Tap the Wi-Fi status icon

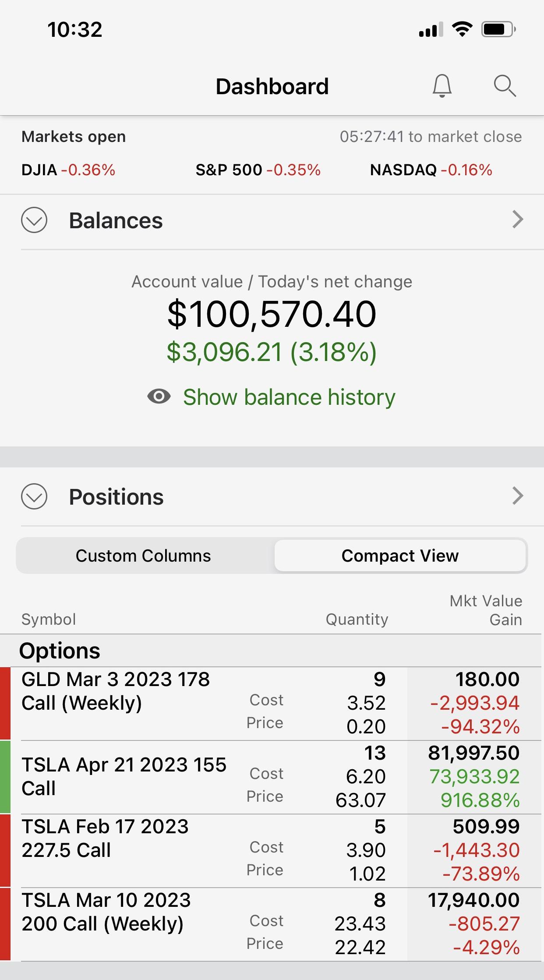click(x=462, y=29)
